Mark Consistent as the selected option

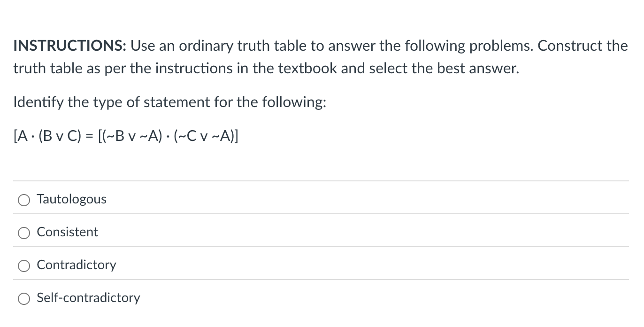coord(24,233)
